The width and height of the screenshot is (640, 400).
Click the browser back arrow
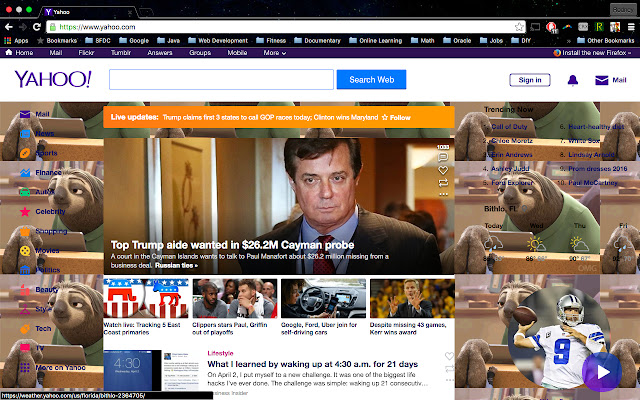[9, 27]
